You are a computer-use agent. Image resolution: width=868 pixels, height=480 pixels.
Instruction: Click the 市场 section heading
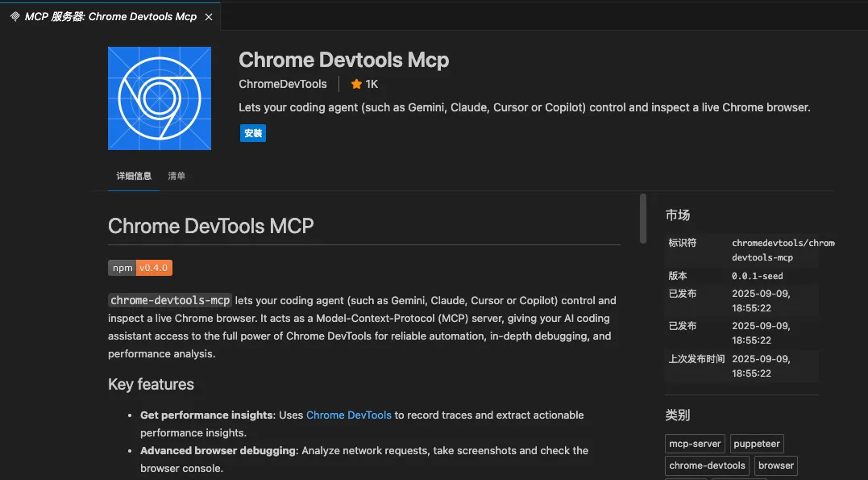click(678, 215)
